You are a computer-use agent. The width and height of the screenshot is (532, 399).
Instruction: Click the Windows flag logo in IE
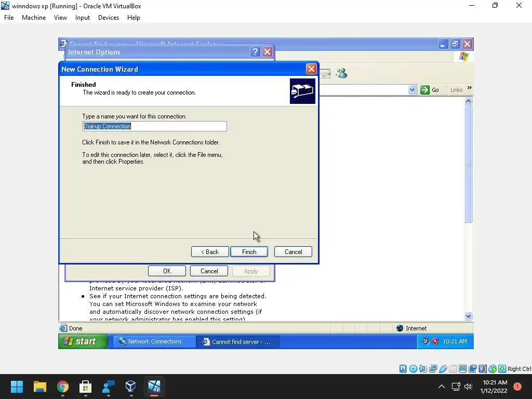click(x=464, y=56)
